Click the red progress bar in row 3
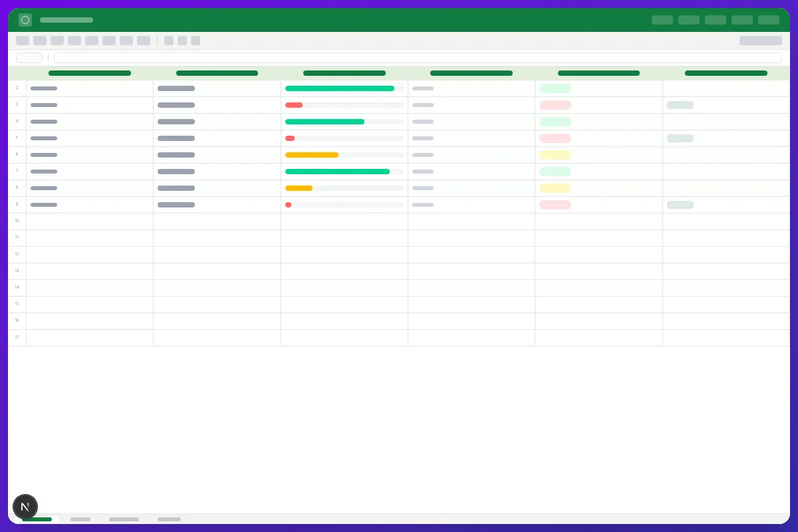The image size is (798, 532). coord(294,105)
